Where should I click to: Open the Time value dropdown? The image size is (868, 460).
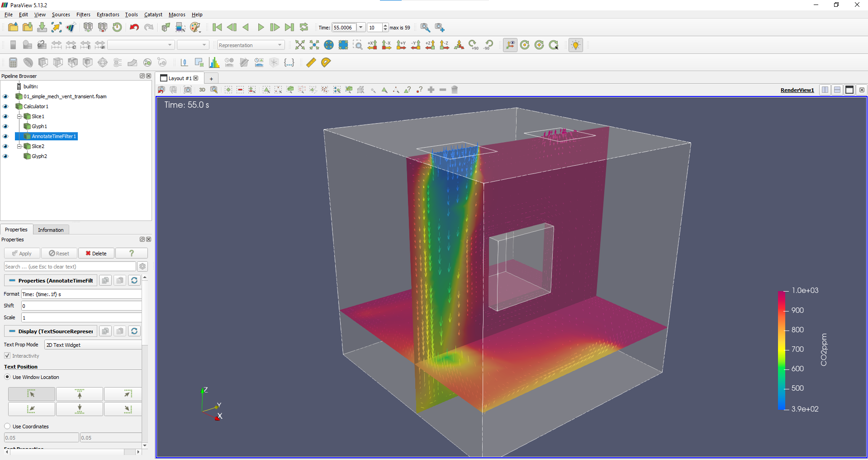coord(361,28)
